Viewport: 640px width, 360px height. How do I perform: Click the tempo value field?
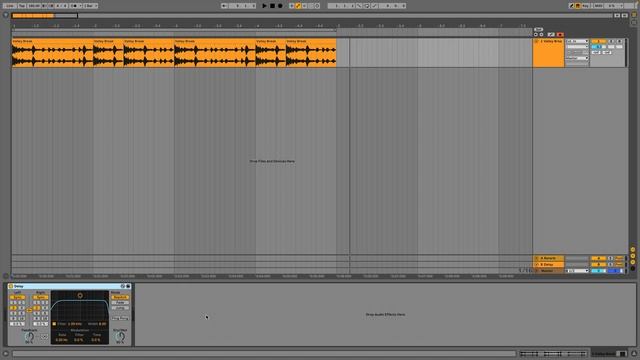coord(34,6)
